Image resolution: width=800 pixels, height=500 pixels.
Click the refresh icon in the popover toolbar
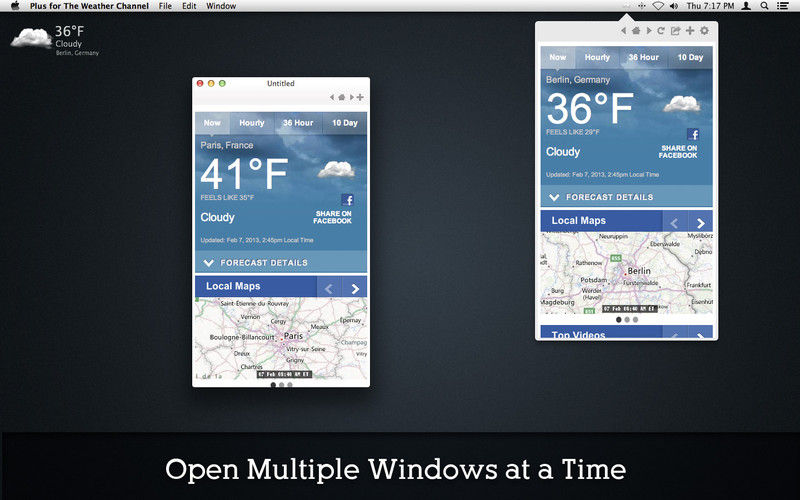(x=661, y=31)
